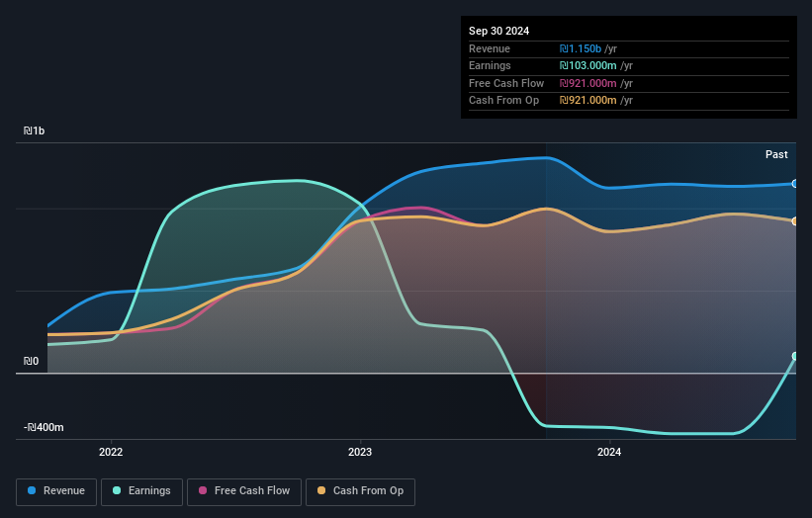The width and height of the screenshot is (812, 518).
Task: Click the Earnings row label in tooltip
Action: click(490, 65)
